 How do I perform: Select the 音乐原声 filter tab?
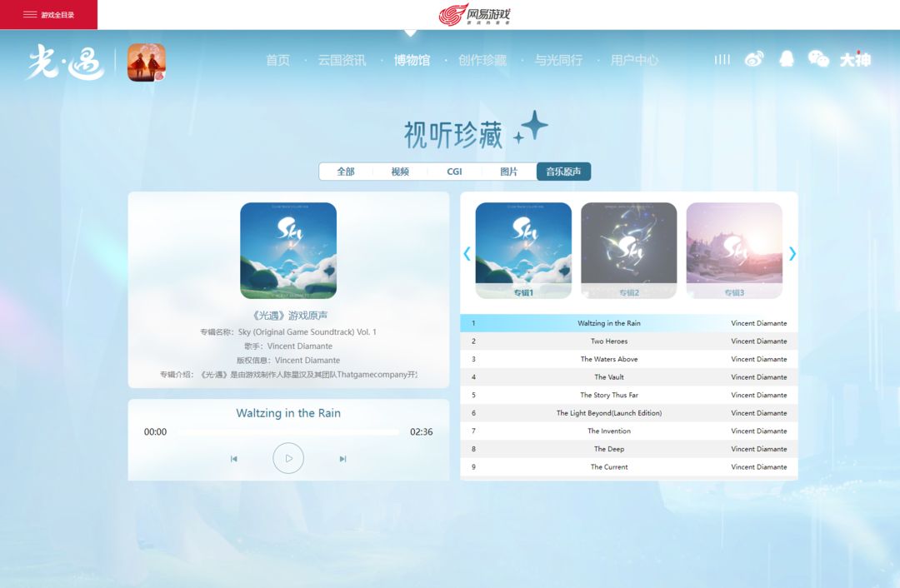(x=563, y=172)
